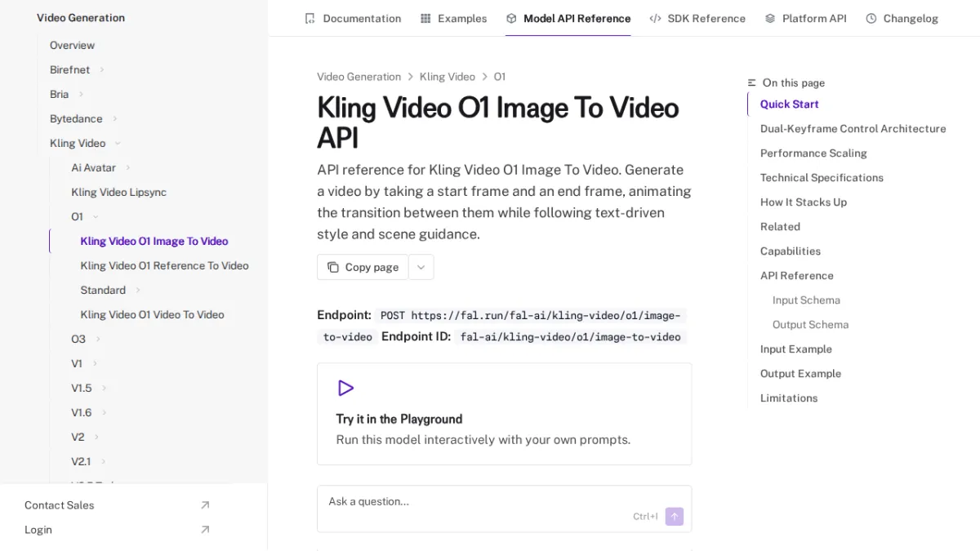
Task: Expand the O3 sidebar group
Action: coord(97,339)
